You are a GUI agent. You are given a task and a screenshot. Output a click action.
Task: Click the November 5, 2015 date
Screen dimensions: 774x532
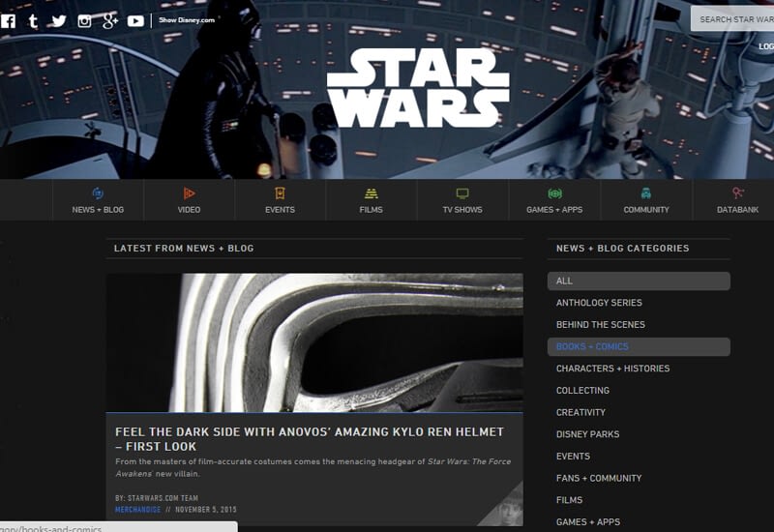(206, 510)
